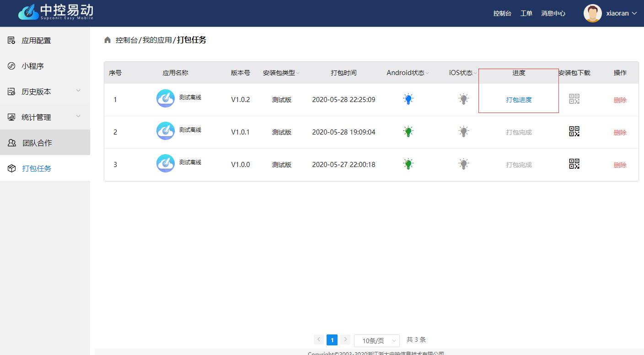Image resolution: width=644 pixels, height=355 pixels.
Task: Click the 小程序 sidebar icon
Action: [11, 66]
